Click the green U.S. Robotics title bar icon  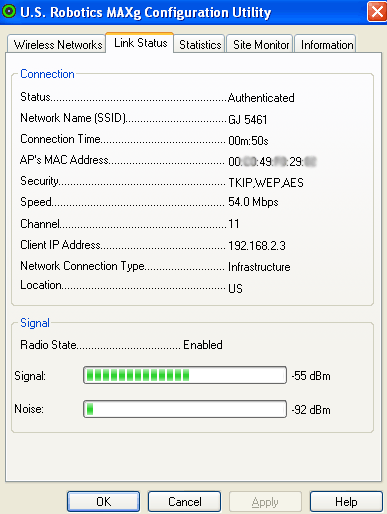click(x=9, y=12)
